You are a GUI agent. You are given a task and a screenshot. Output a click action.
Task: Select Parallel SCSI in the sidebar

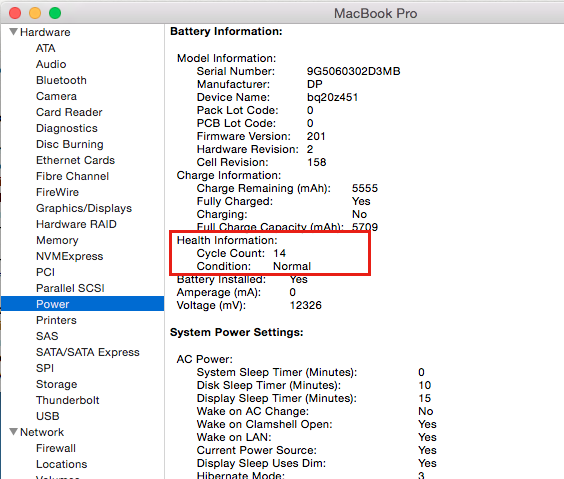tap(70, 288)
